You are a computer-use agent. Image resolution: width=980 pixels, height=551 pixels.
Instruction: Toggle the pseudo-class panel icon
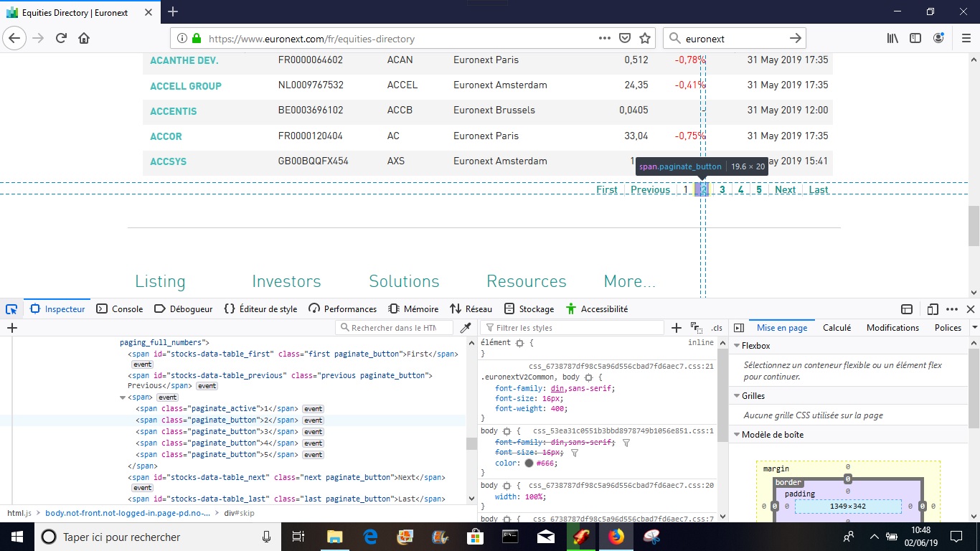(696, 328)
